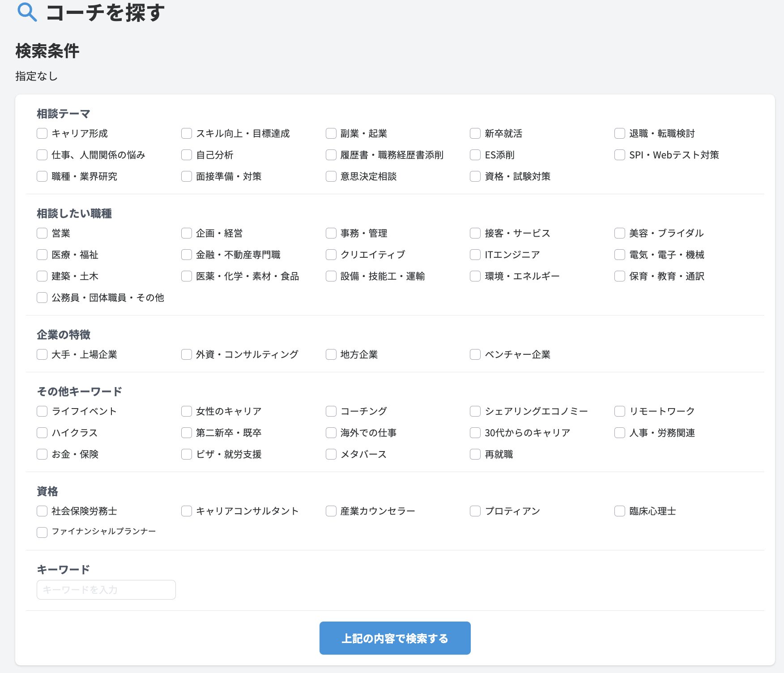Enable the 産業カウンセラー checkbox
Viewport: 784px width, 673px height.
click(x=331, y=511)
